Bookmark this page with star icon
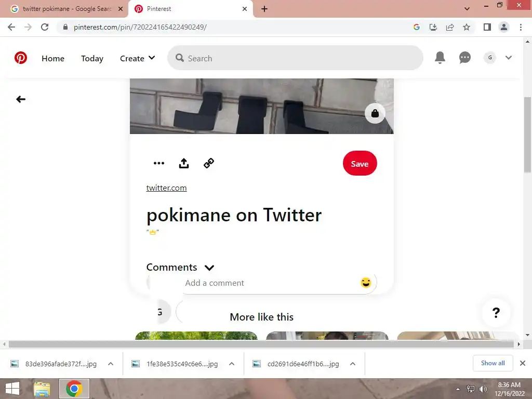 467,27
